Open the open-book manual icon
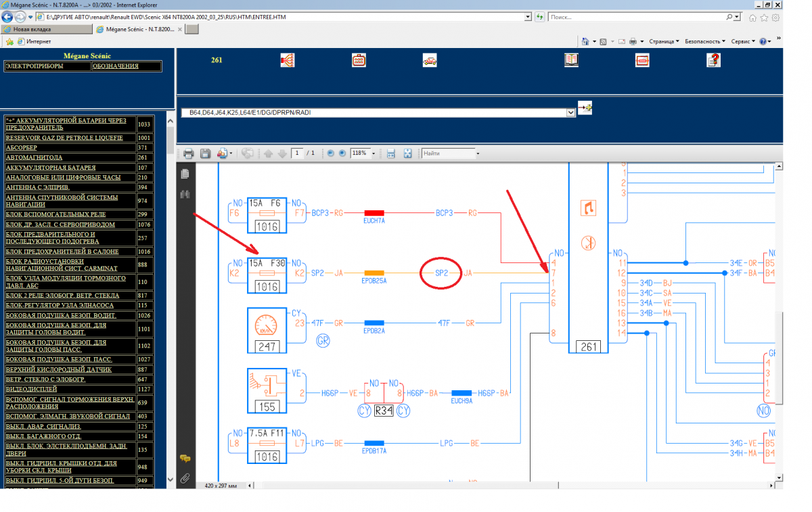 tap(572, 60)
